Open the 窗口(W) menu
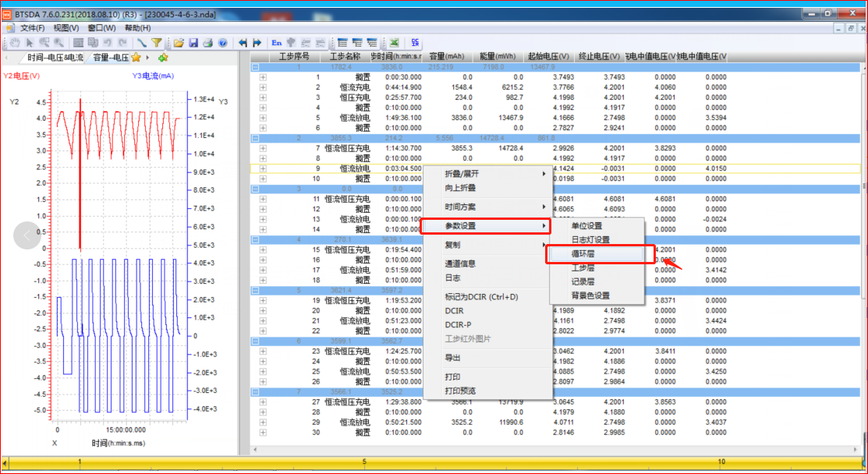The width and height of the screenshot is (868, 474). pyautogui.click(x=102, y=28)
